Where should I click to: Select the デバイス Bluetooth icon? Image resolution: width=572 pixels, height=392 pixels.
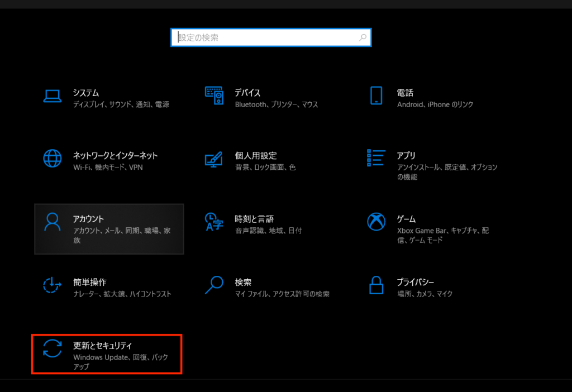[x=214, y=96]
